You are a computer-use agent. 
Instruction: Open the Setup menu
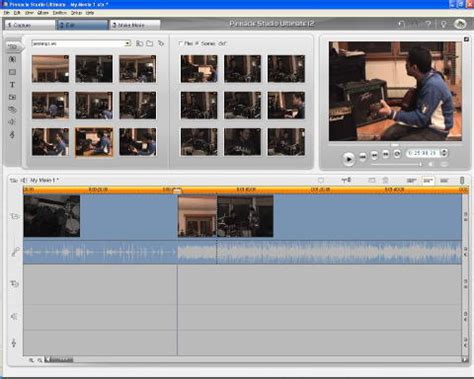pos(76,13)
